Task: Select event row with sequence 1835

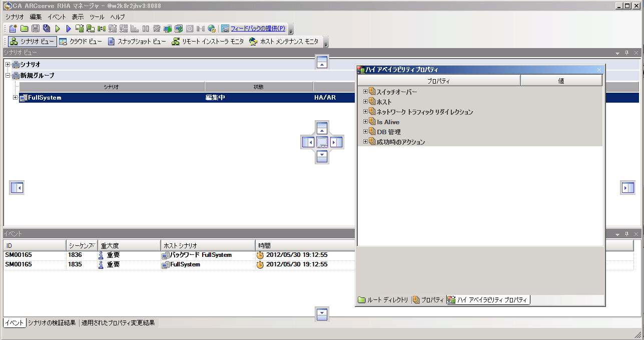Action: coord(318,264)
